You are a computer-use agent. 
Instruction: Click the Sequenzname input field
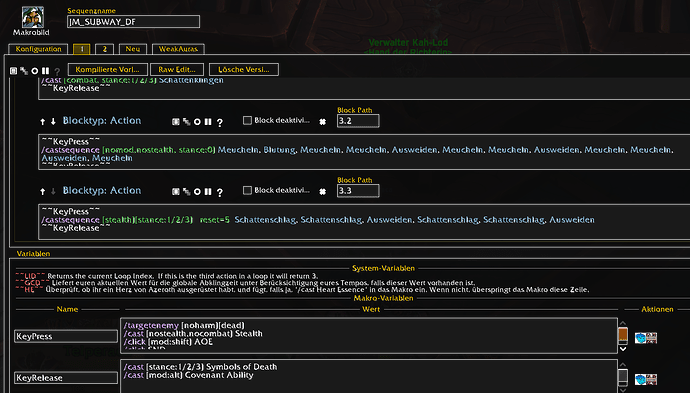click(133, 22)
